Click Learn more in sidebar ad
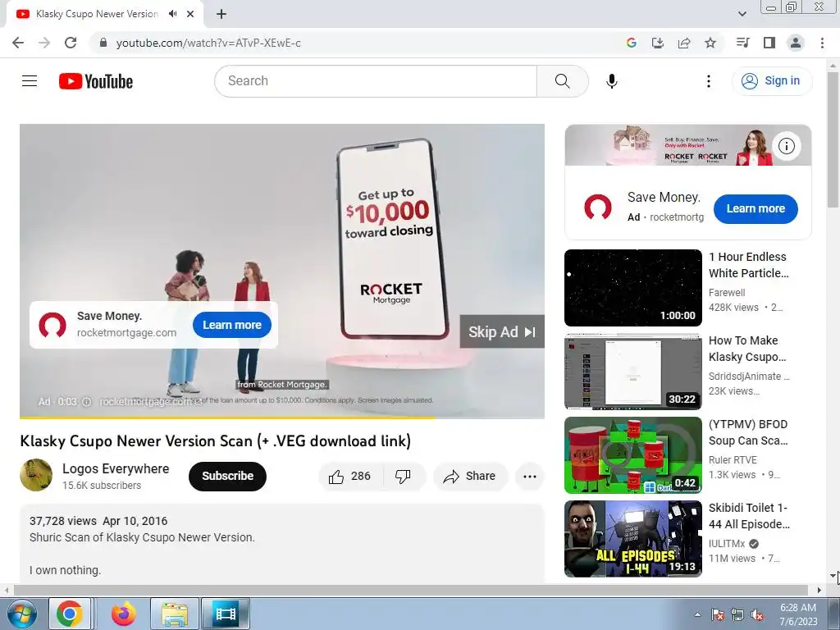Image resolution: width=840 pixels, height=630 pixels. tap(756, 209)
